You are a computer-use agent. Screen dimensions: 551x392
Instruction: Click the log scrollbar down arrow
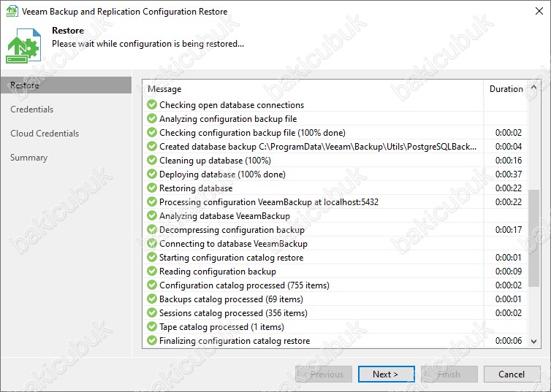[x=533, y=341]
